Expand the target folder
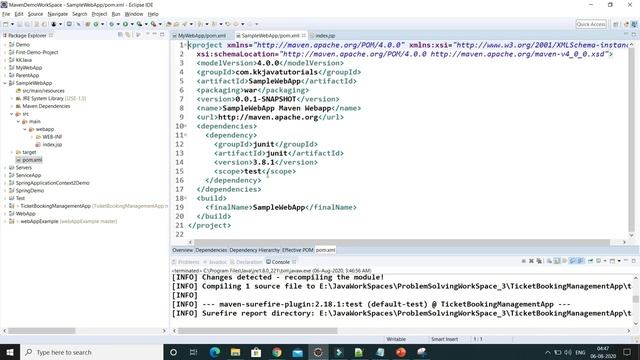Image resolution: width=640 pixels, height=360 pixels. point(12,152)
